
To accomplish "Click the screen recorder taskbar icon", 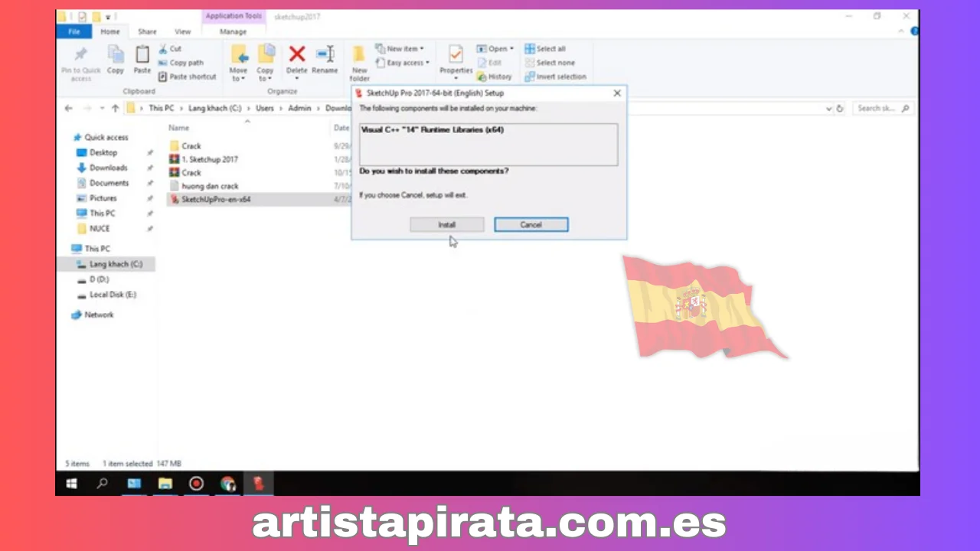I will point(196,484).
